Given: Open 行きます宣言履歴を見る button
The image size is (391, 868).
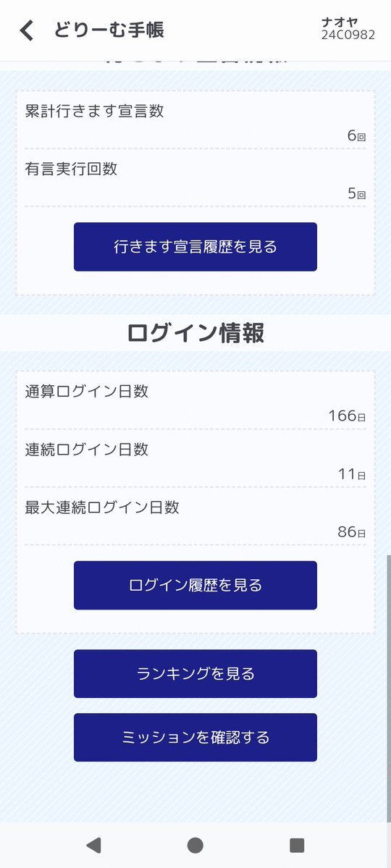Looking at the screenshot, I should tap(195, 247).
